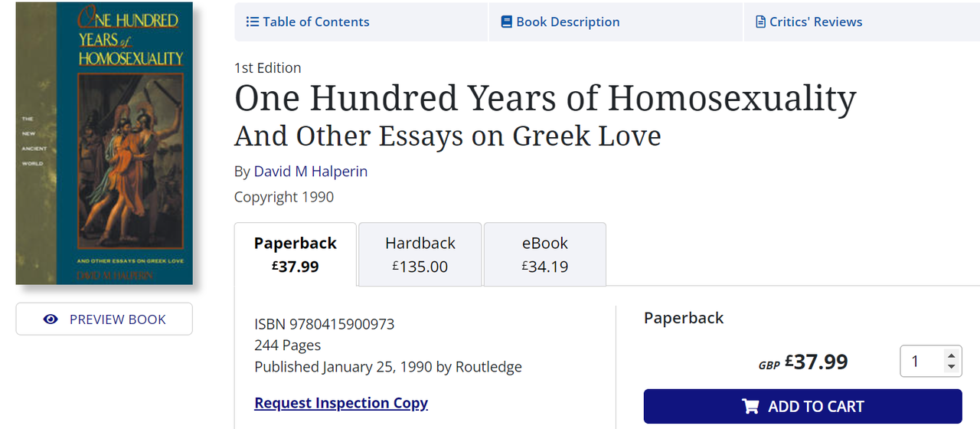Click the Book Description book icon
980x429 pixels.
click(506, 22)
